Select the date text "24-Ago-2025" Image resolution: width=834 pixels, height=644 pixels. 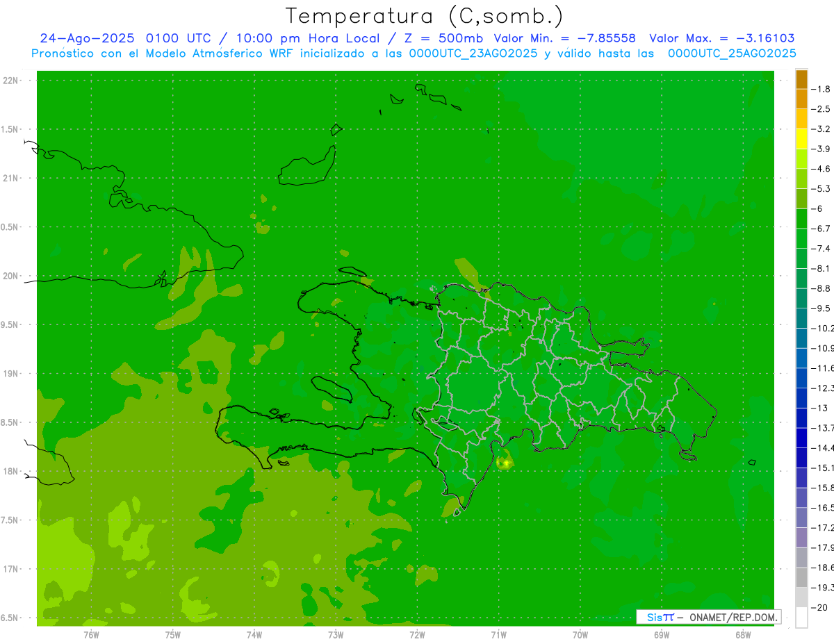(87, 38)
